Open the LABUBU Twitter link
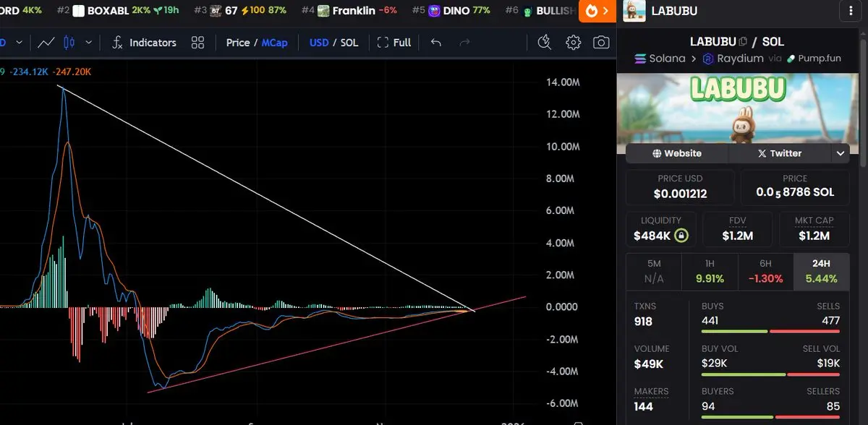This screenshot has width=868, height=425. pos(779,153)
